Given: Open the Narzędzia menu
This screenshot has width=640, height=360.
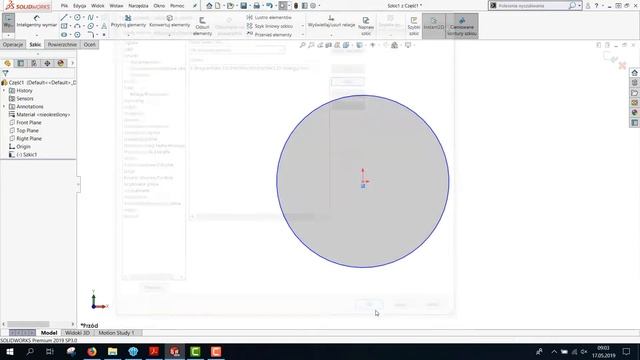Looking at the screenshot, I should click(138, 6).
